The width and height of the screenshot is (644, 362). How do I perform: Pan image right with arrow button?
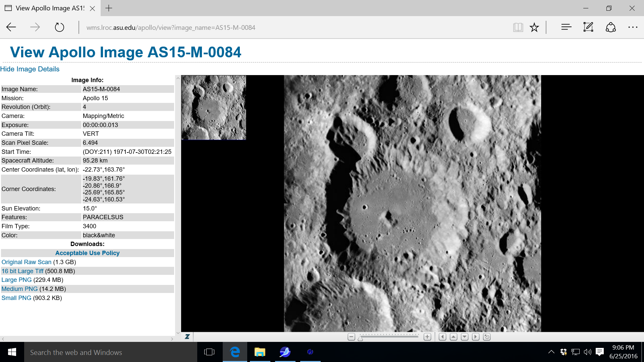click(476, 337)
